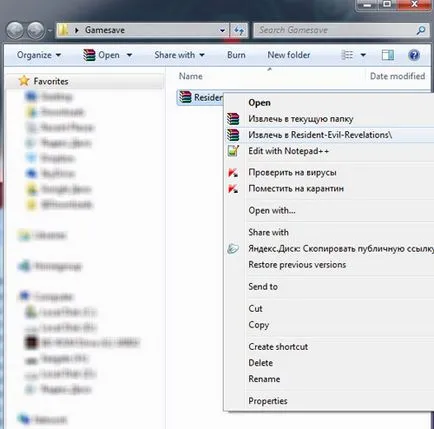Click the WinRAR icon beside Извлечь в текущую папку
Screen dimensions: 434x429
click(x=233, y=119)
